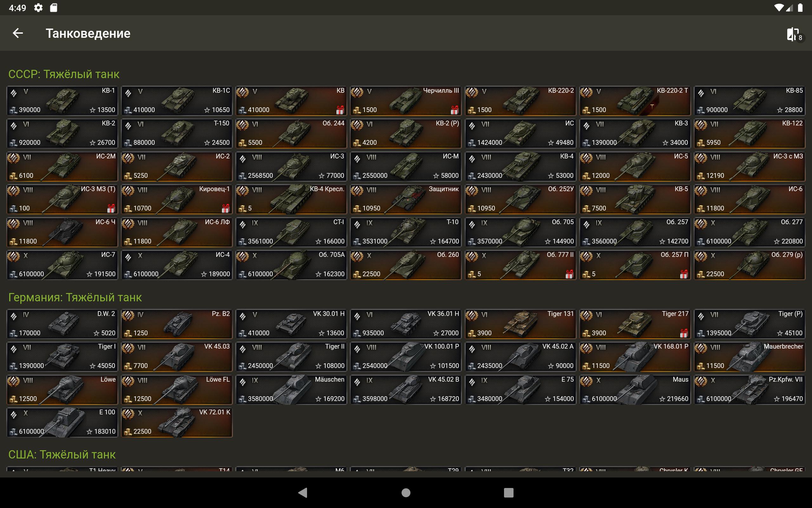Select the КВ-2 tank card
812x508 pixels.
coord(62,133)
